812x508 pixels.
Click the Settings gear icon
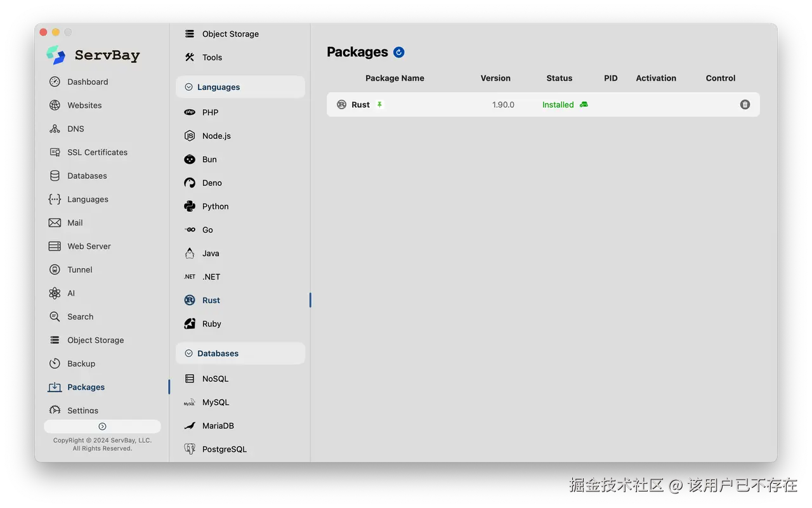[x=55, y=410]
